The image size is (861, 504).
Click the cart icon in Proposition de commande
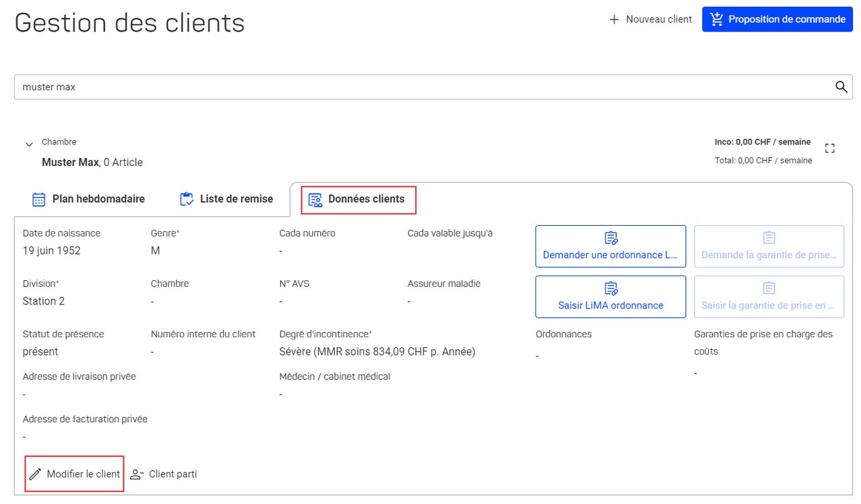(x=717, y=19)
